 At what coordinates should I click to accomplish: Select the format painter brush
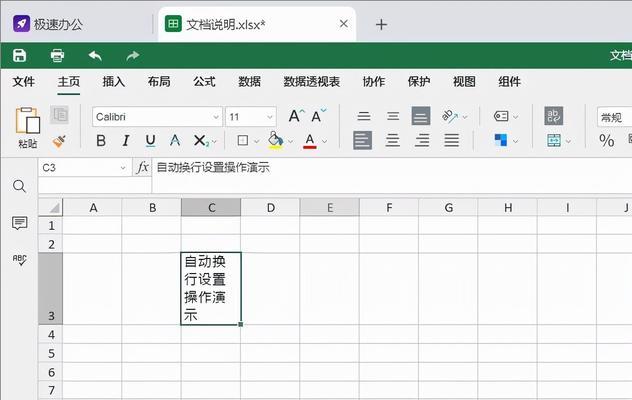tap(59, 141)
